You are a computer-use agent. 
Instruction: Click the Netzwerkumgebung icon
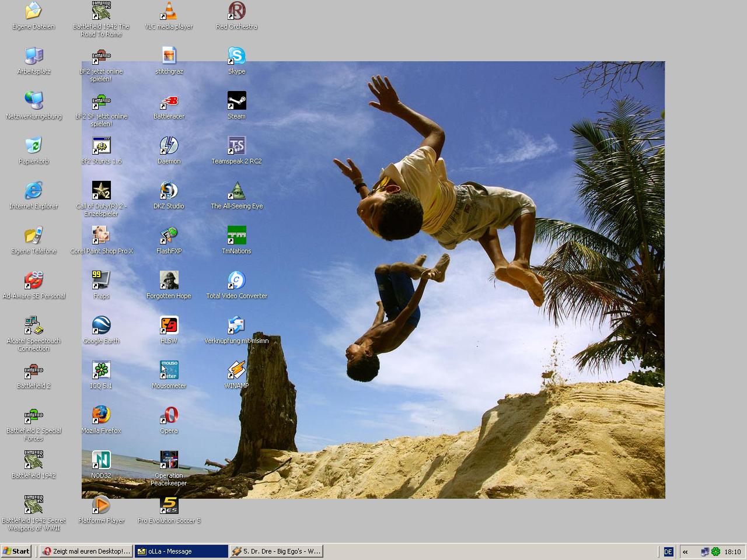coord(34,100)
